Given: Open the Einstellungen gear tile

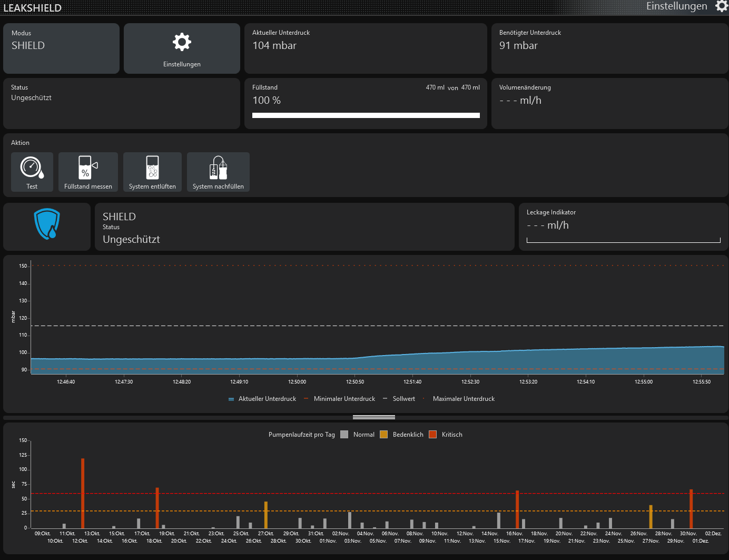Looking at the screenshot, I should pos(182,48).
